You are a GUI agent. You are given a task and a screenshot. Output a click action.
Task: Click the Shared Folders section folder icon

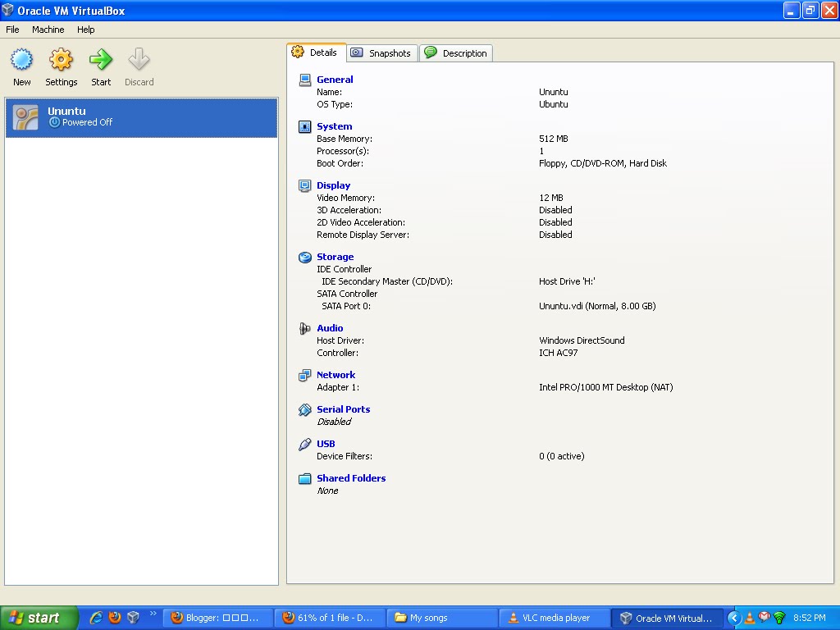click(305, 478)
